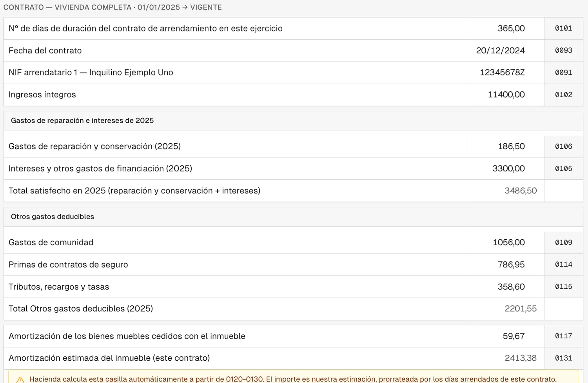
Task: Click the contract header 'CONTRATO — VIVIENDA COMPLETA'
Action: point(67,7)
